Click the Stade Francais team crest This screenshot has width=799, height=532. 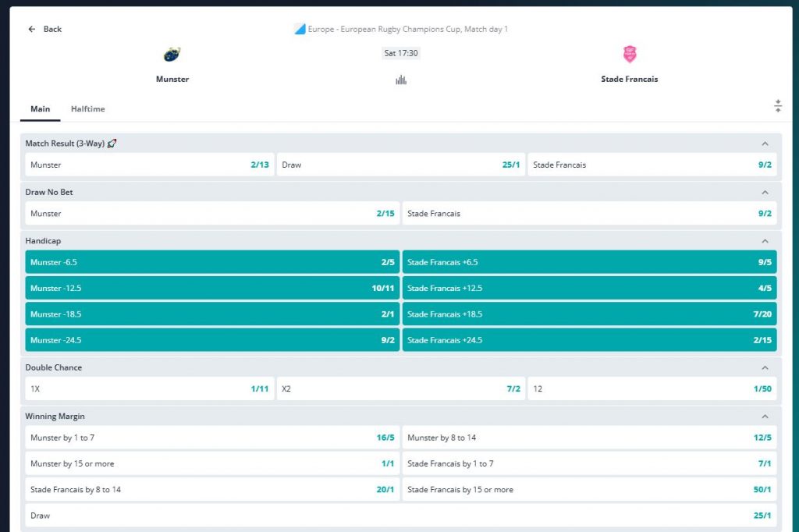click(630, 54)
